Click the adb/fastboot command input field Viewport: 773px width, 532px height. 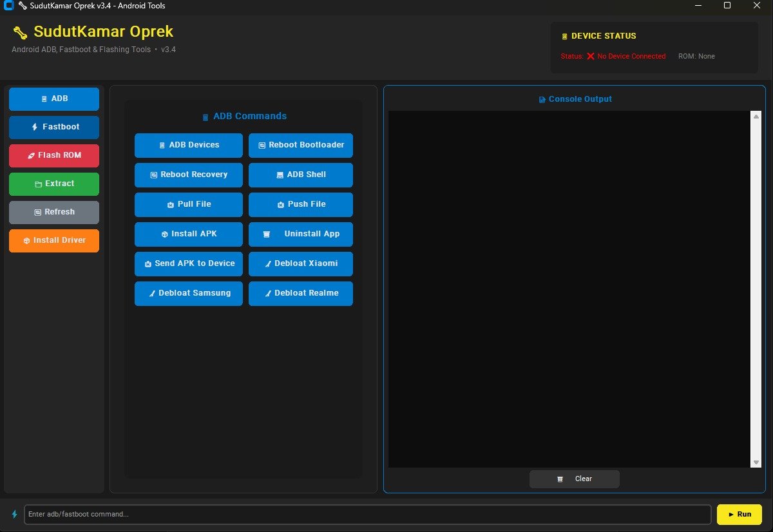coord(367,514)
